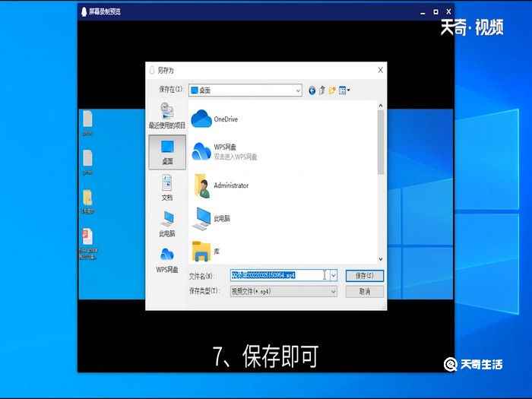Open the View menu icon in dialog toolbar
Screen dimensions: 532x399
pyautogui.click(x=344, y=90)
